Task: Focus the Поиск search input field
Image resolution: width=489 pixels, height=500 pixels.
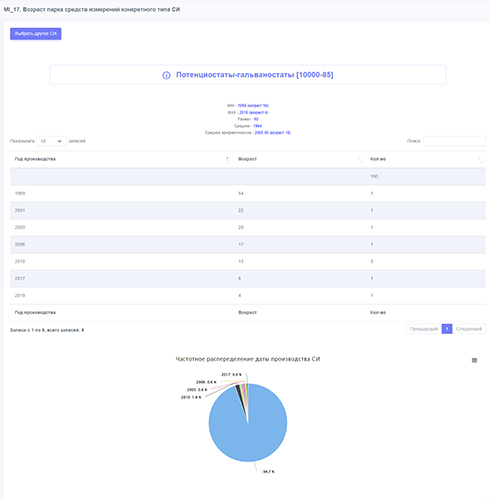Action: (454, 141)
